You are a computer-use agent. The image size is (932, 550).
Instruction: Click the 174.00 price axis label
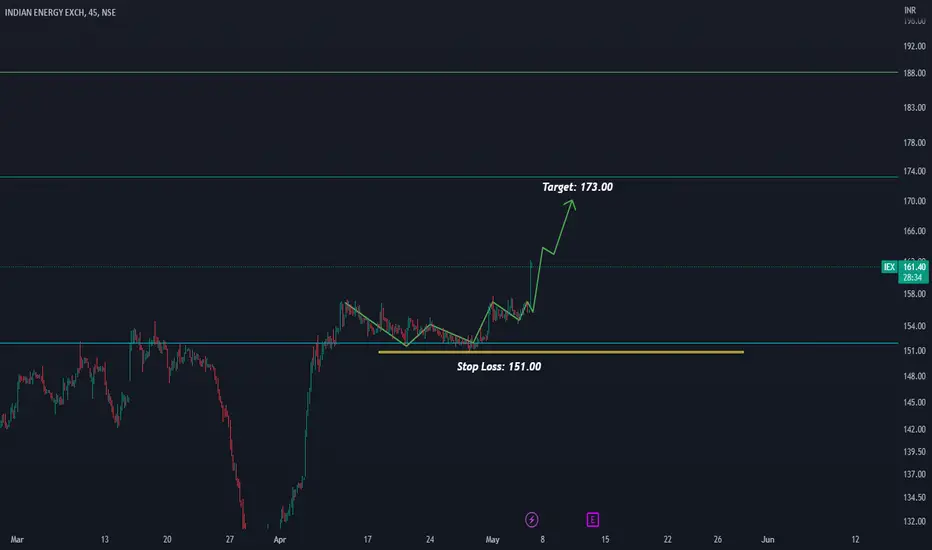point(914,171)
